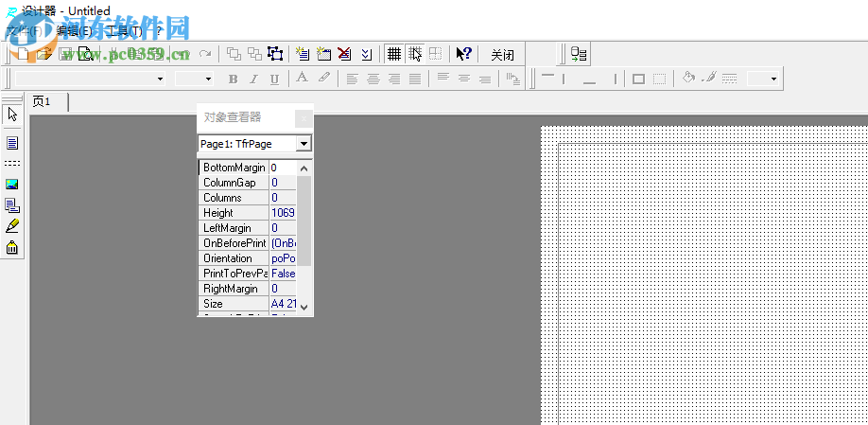Screen dimensions: 868x425
Task: Click the redo arrow icon
Action: 205,54
